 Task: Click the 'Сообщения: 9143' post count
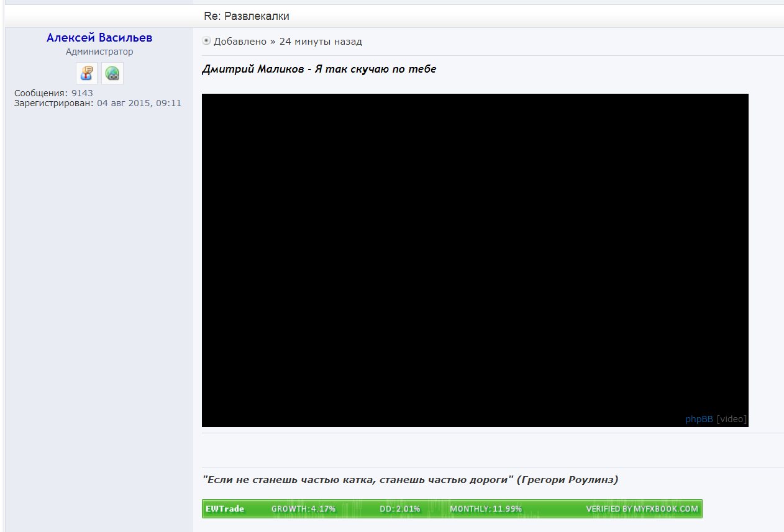pyautogui.click(x=53, y=93)
